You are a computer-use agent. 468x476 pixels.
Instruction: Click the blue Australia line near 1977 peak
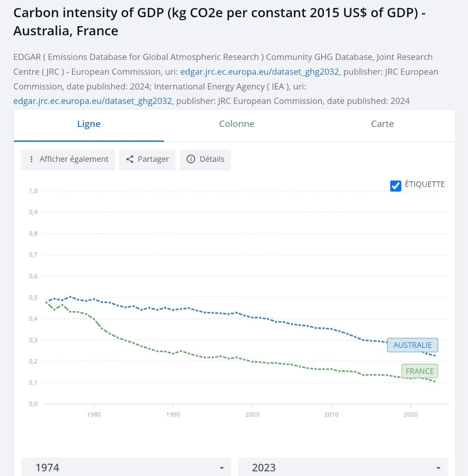pyautogui.click(x=70, y=297)
